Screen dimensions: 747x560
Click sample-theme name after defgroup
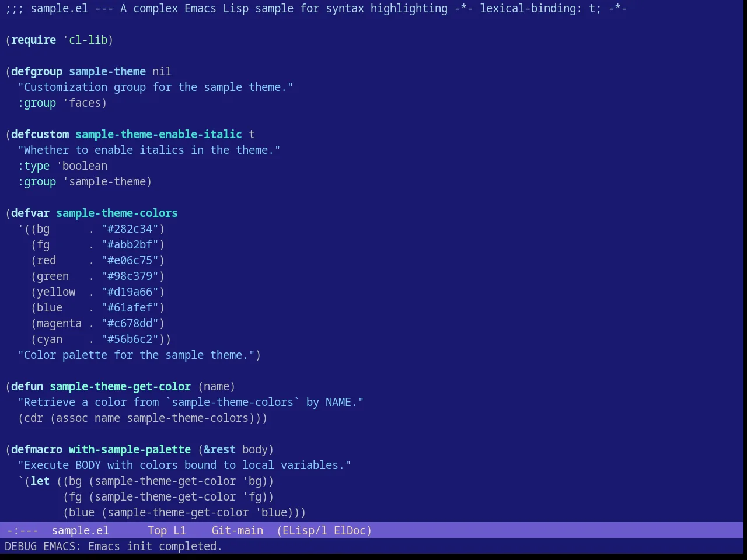(107, 71)
